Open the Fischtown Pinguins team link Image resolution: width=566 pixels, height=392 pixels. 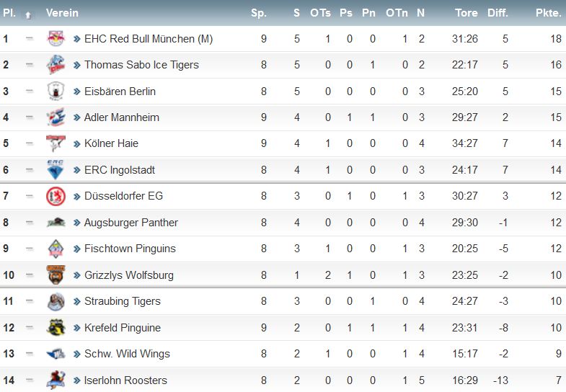pyautogui.click(x=130, y=249)
